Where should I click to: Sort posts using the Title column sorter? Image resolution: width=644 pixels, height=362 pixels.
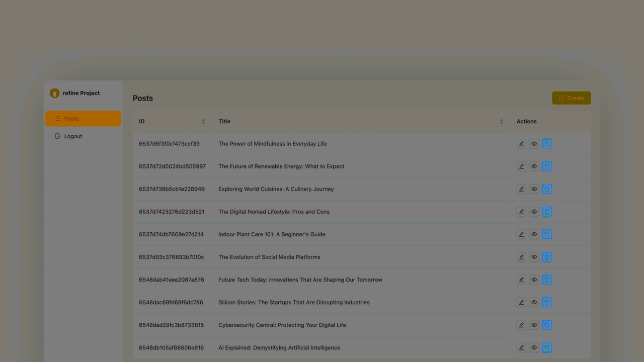click(x=501, y=121)
